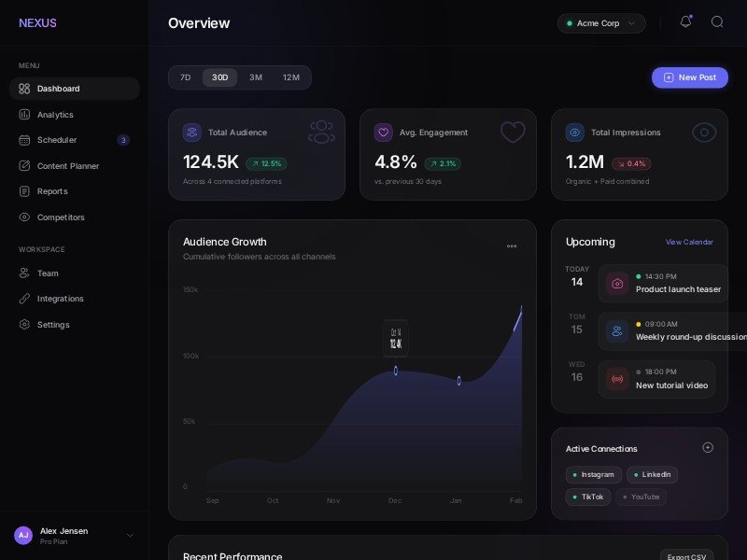
Task: Open Audience Growth three-dot options menu
Action: (512, 246)
